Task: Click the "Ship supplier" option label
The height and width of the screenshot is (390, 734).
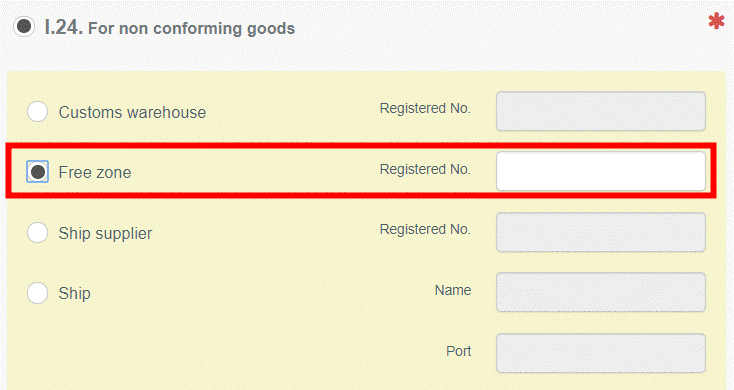Action: point(105,233)
